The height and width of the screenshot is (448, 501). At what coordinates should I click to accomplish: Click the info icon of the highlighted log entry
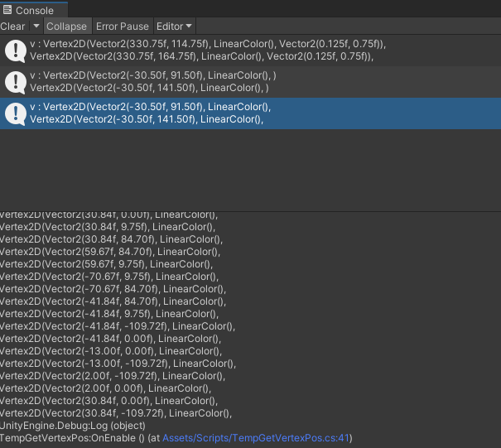pos(15,113)
